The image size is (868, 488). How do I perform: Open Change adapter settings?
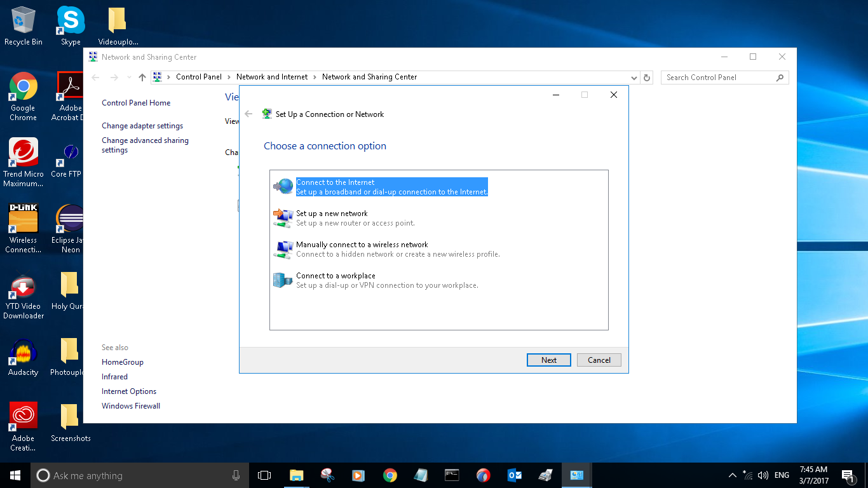pos(142,126)
